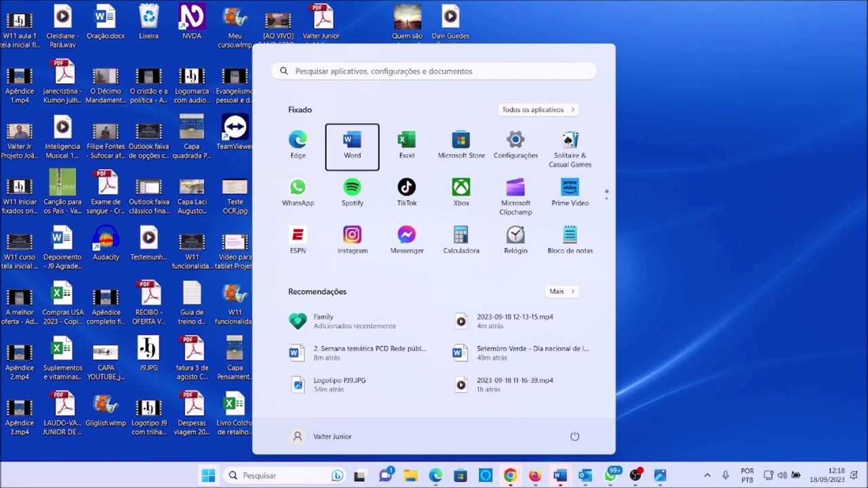Launch the Xbox app

tap(461, 193)
